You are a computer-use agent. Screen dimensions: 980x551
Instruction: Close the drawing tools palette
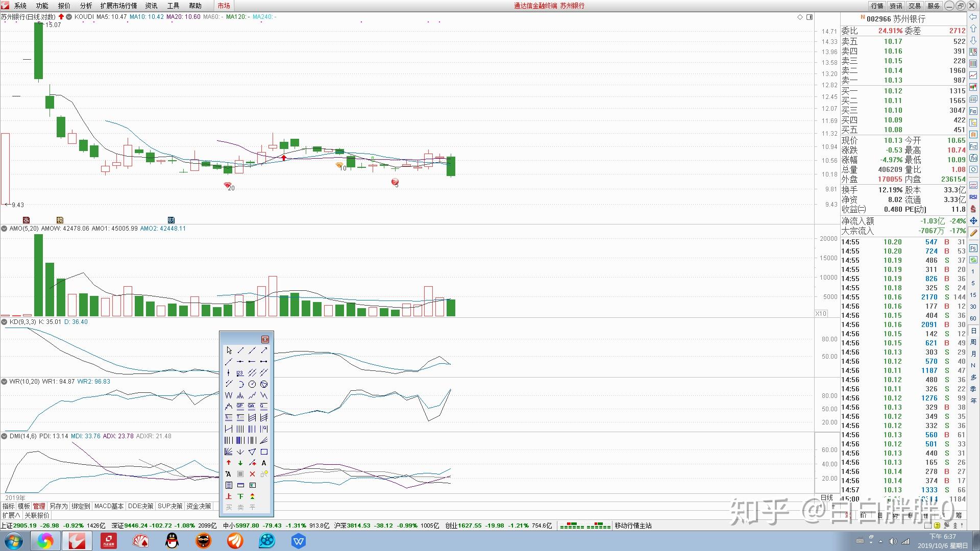[265, 339]
